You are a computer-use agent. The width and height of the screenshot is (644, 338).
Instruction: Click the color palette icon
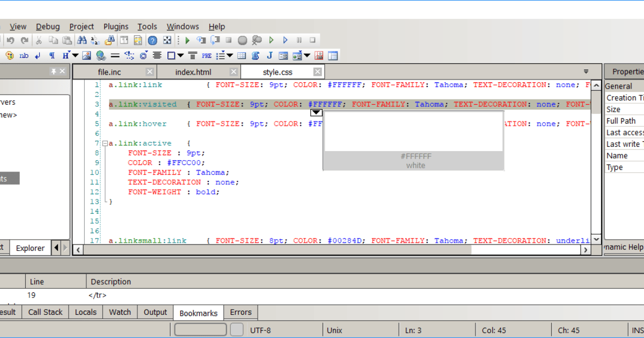tap(10, 55)
